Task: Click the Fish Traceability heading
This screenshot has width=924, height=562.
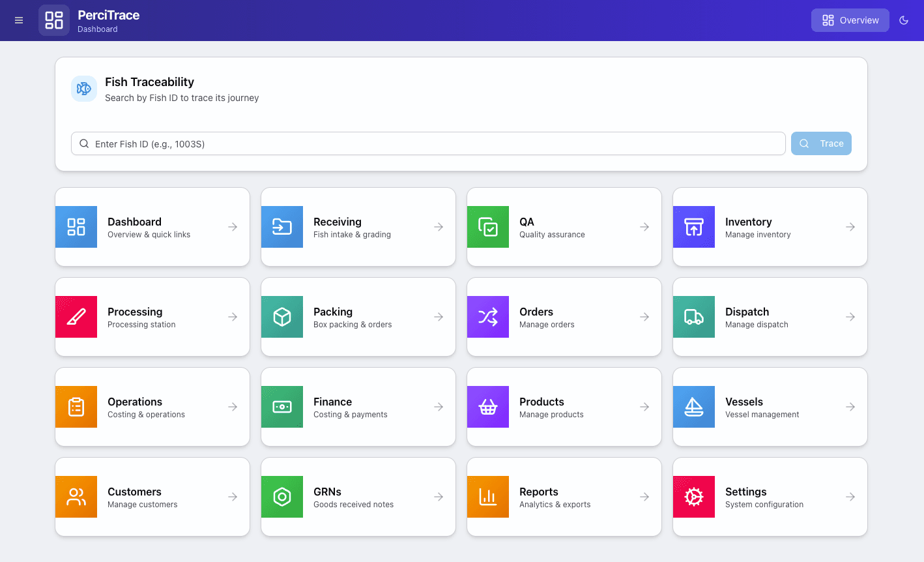Action: pos(149,82)
